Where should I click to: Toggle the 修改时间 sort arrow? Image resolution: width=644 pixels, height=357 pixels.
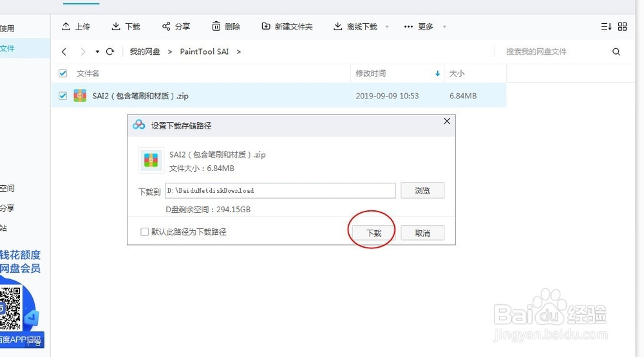pyautogui.click(x=437, y=73)
